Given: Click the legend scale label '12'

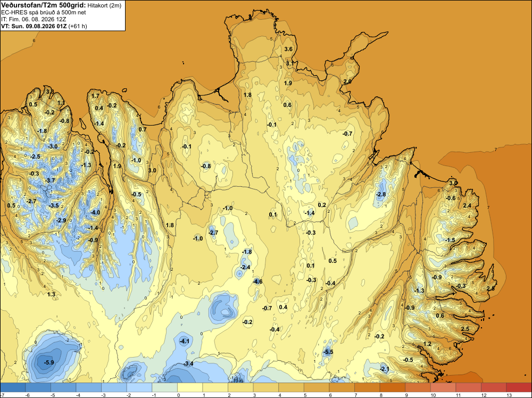Looking at the screenshot, I should 484,395.
